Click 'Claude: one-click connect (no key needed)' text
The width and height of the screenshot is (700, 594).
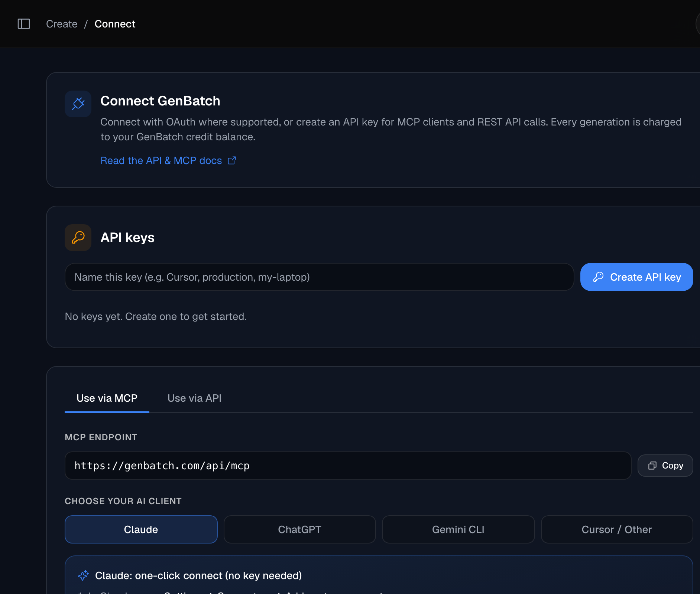tap(198, 575)
